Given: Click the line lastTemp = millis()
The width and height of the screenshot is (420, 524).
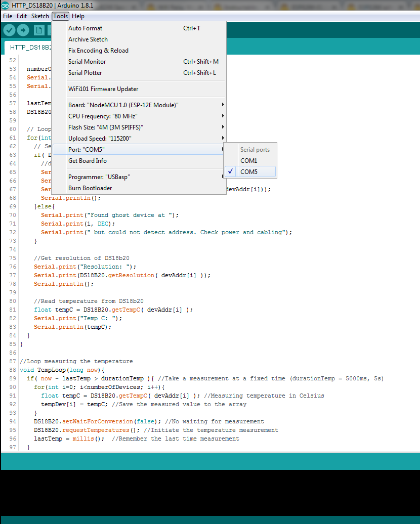Looking at the screenshot, I should click(69, 439).
